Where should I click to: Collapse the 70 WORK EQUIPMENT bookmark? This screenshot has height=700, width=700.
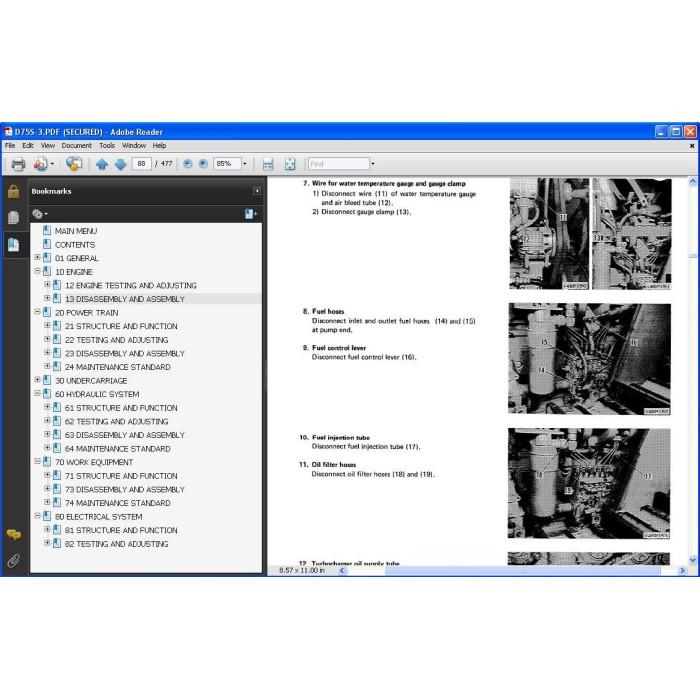(x=38, y=461)
